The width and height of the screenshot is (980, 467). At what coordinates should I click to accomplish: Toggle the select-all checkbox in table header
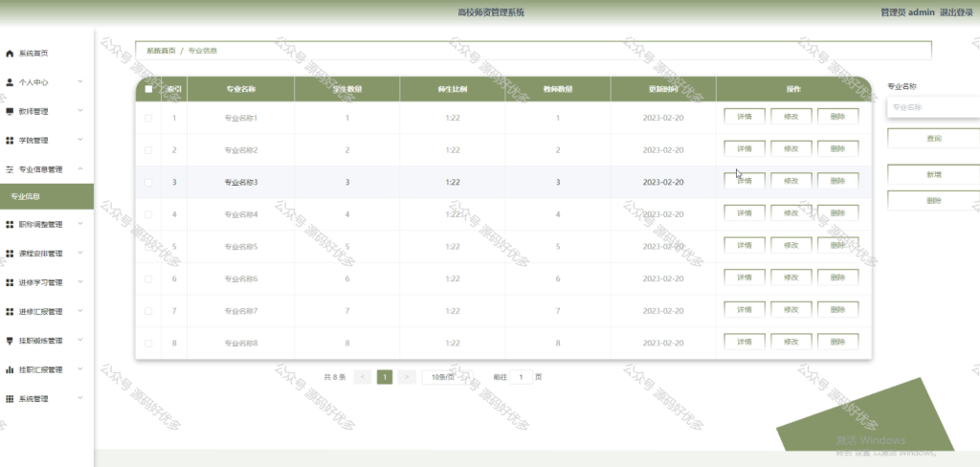click(x=148, y=89)
